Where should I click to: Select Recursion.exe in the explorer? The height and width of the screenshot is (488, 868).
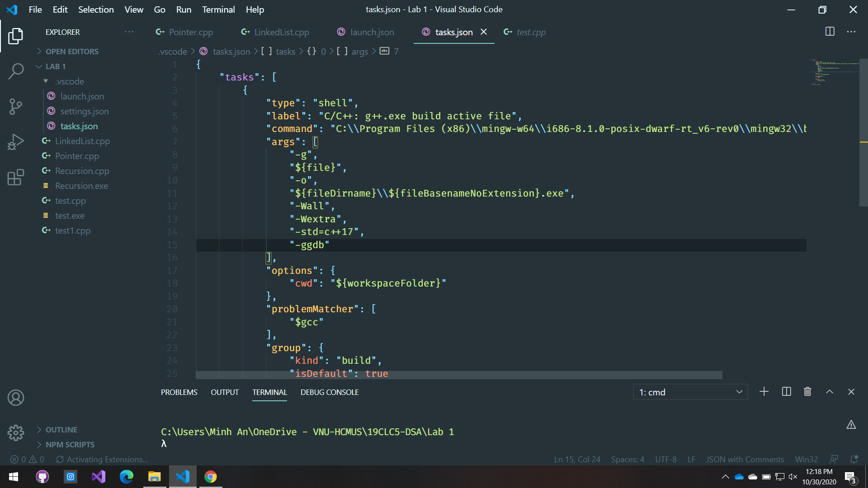[x=81, y=186]
